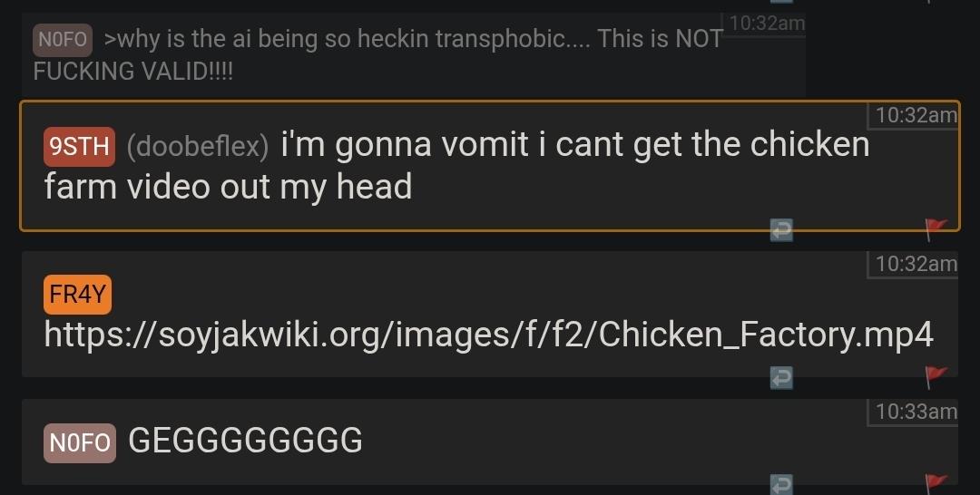Viewport: 980px width, 495px height.
Task: Flag the GEGGGGGGGG message
Action: (936, 484)
